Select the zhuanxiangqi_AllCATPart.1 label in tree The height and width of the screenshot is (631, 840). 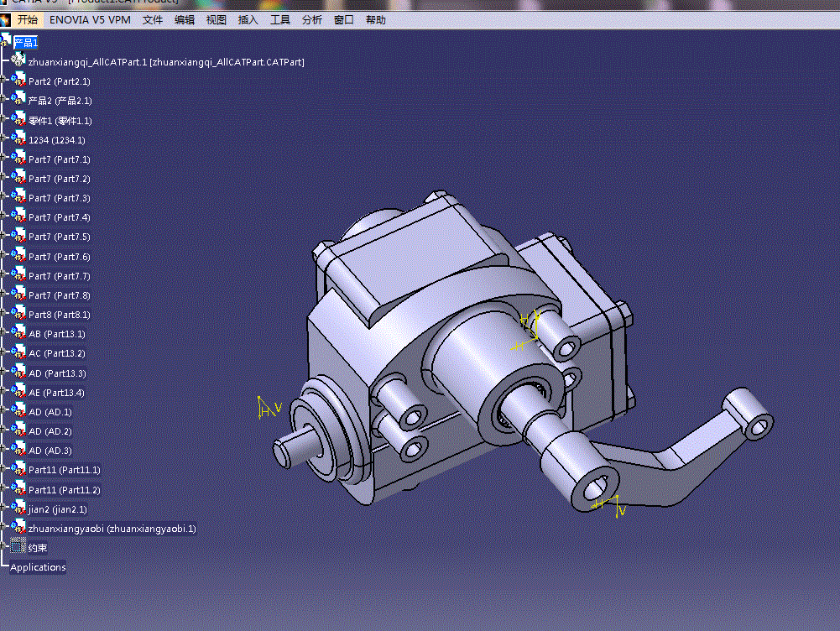[x=166, y=62]
